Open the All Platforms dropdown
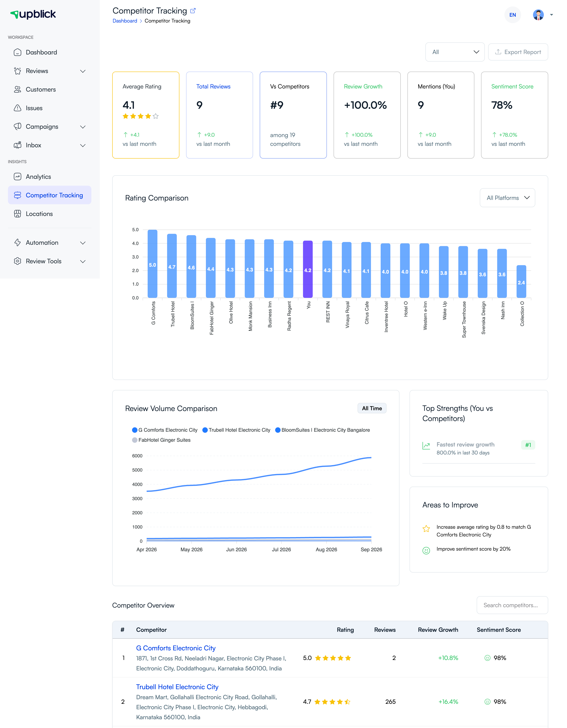Image resolution: width=567 pixels, height=728 pixels. pyautogui.click(x=507, y=198)
